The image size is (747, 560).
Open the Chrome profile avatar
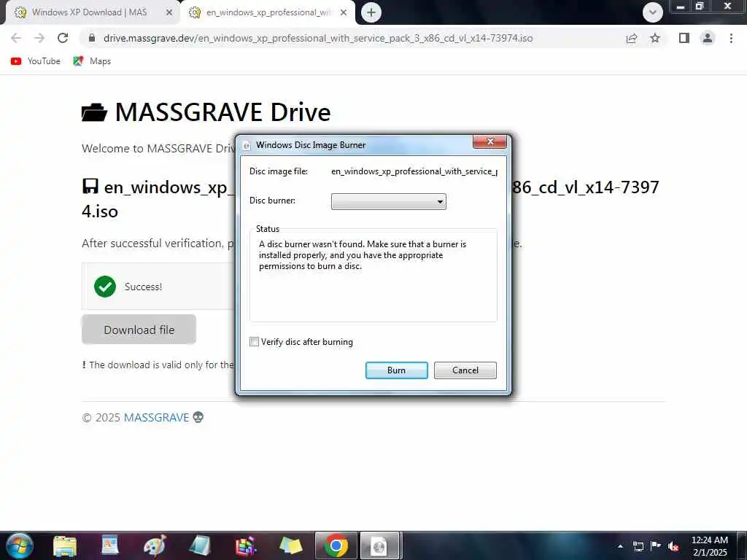708,38
